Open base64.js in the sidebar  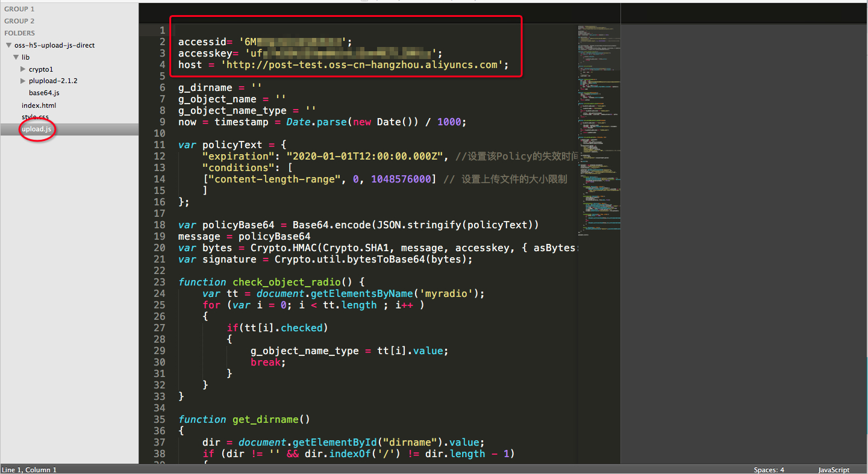[44, 93]
